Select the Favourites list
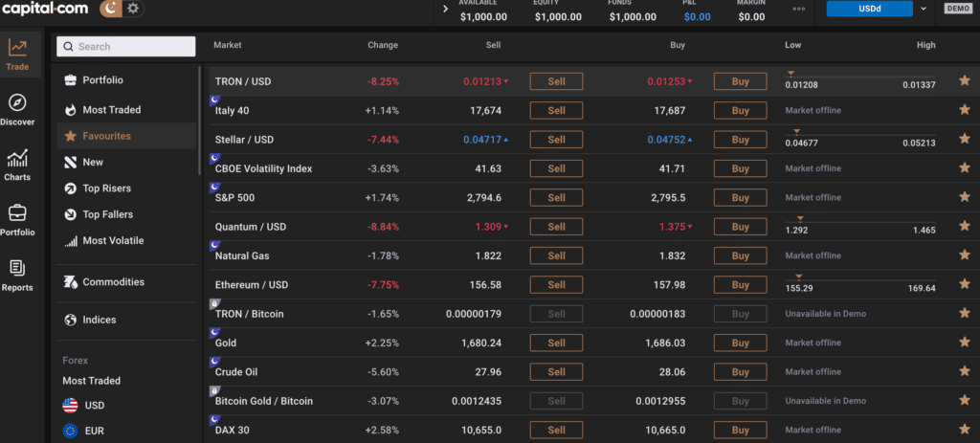This screenshot has height=443, width=980. pyautogui.click(x=126, y=136)
